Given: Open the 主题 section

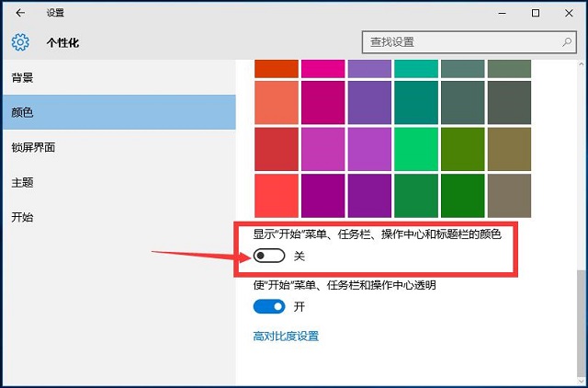Looking at the screenshot, I should click(x=22, y=182).
